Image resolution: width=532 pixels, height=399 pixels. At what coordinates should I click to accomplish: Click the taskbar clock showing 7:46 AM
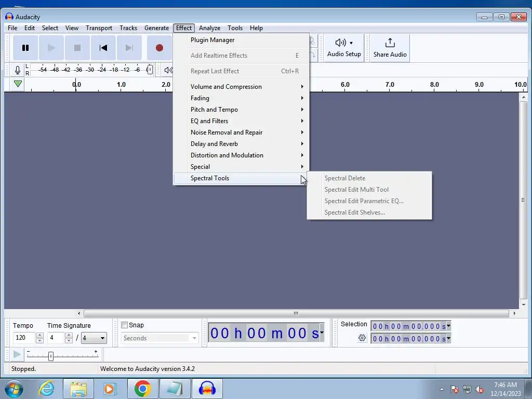pyautogui.click(x=506, y=389)
